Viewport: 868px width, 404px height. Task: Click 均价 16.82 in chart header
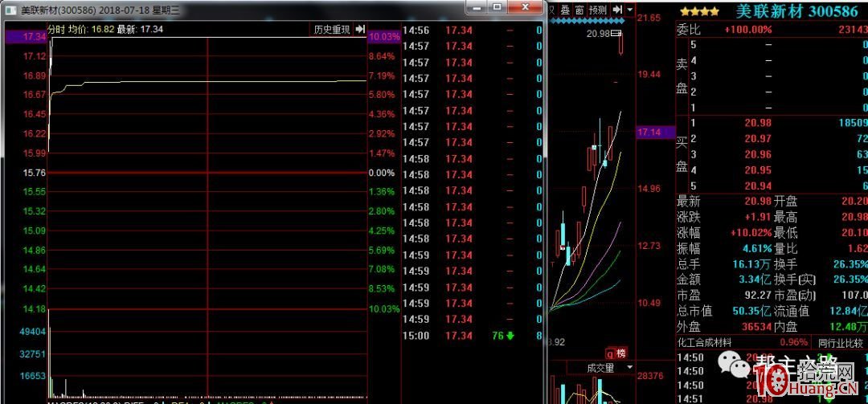91,30
